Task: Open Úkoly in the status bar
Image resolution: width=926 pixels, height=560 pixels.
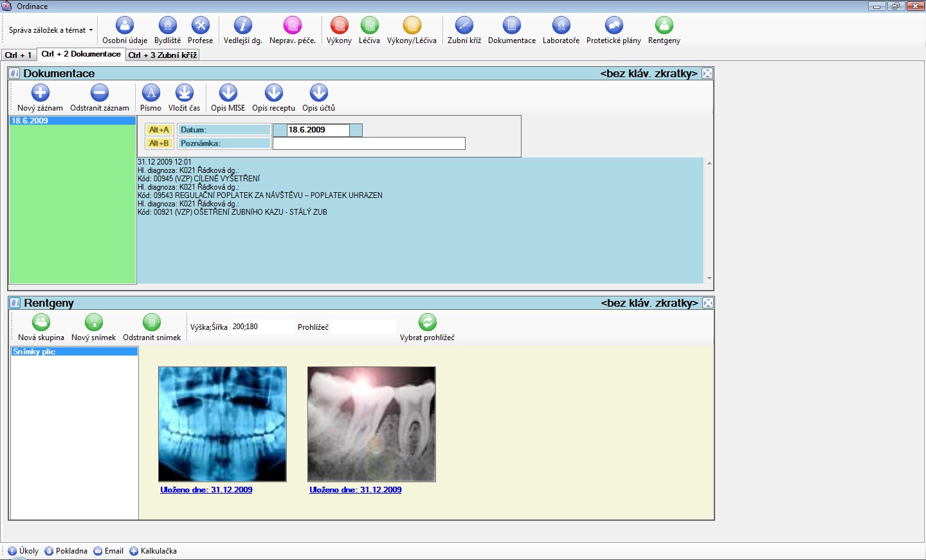Action: click(x=23, y=551)
